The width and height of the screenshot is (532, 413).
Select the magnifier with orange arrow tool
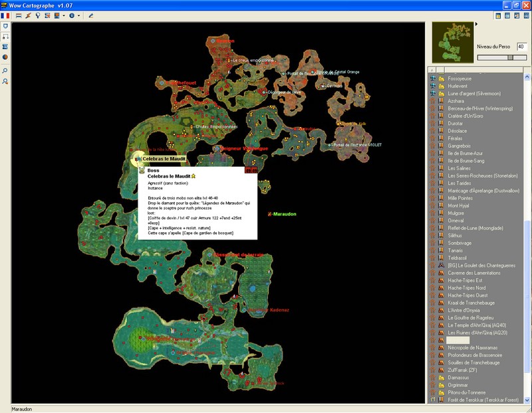[5, 81]
